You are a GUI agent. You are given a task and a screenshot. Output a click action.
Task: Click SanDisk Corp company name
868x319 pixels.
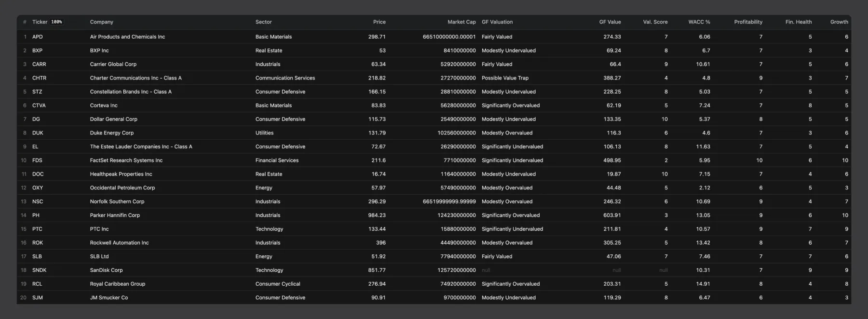coord(107,270)
